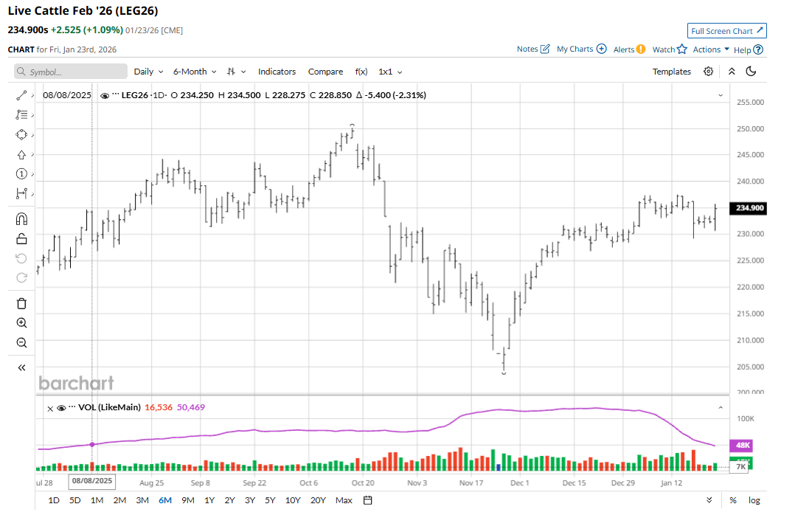Screen dimensions: 812x532
Task: Click the lock drawings icon
Action: [21, 238]
